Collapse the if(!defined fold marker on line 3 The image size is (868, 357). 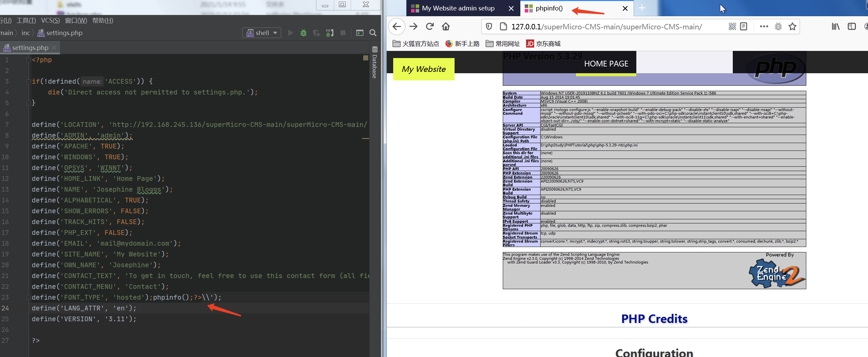(29, 81)
